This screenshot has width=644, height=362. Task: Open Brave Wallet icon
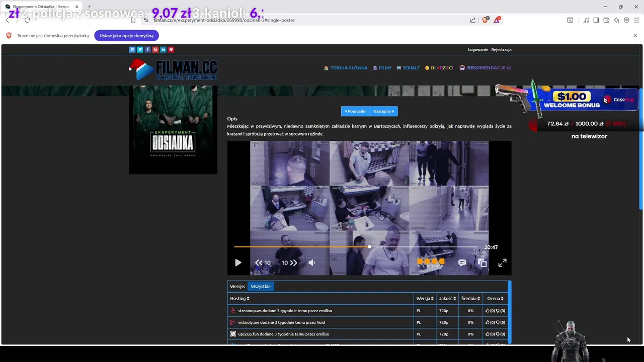[x=606, y=20]
